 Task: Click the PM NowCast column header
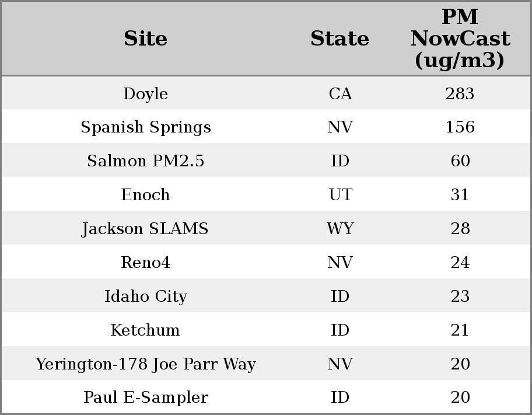460,39
